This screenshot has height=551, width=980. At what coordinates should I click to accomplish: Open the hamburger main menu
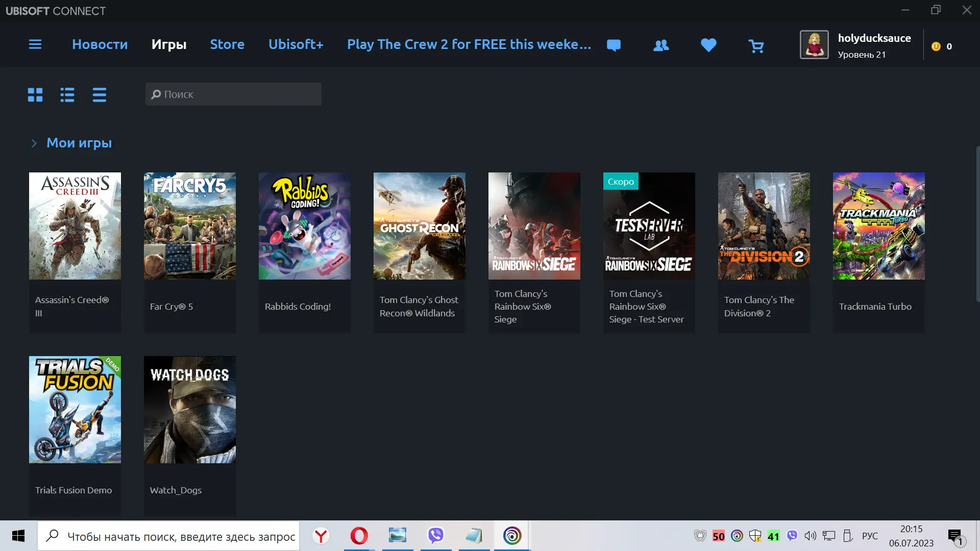click(x=35, y=44)
